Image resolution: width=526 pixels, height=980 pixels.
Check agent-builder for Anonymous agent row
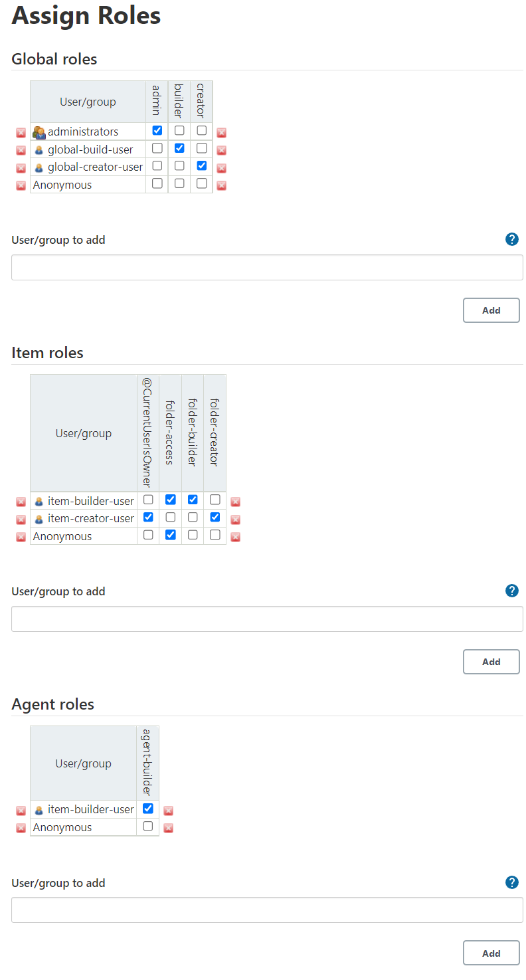pos(148,826)
